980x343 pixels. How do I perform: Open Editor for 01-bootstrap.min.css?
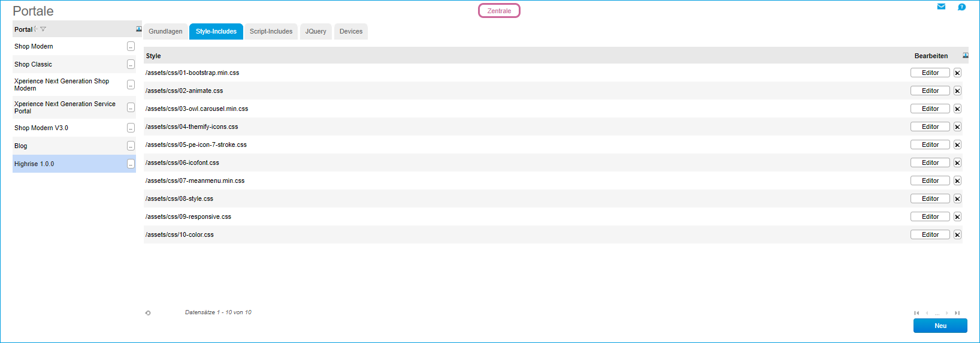click(930, 73)
